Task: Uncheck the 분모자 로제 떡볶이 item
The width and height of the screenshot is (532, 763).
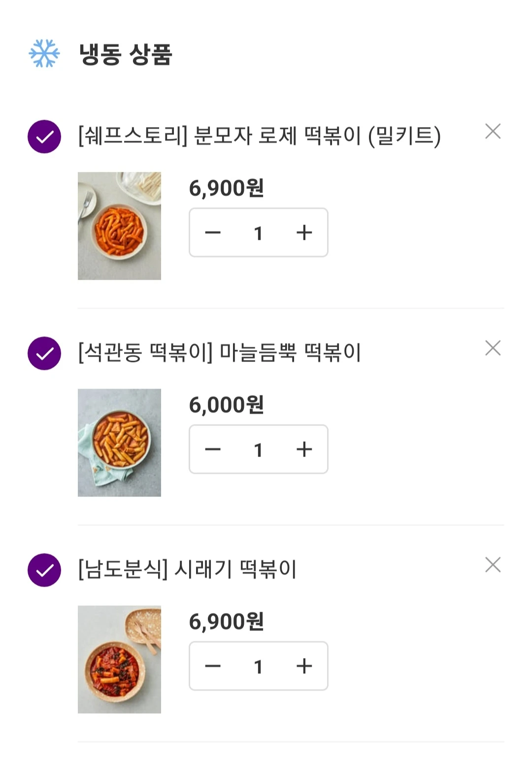Action: point(44,136)
